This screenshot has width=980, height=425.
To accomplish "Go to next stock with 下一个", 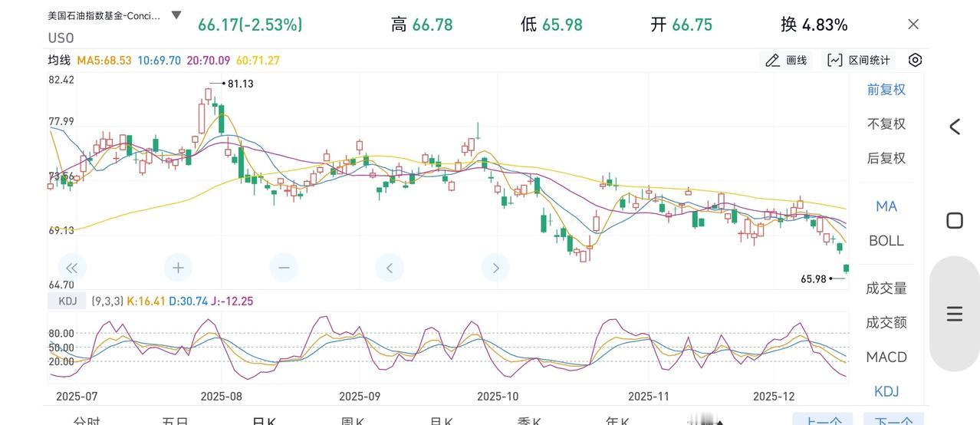I will tap(893, 420).
